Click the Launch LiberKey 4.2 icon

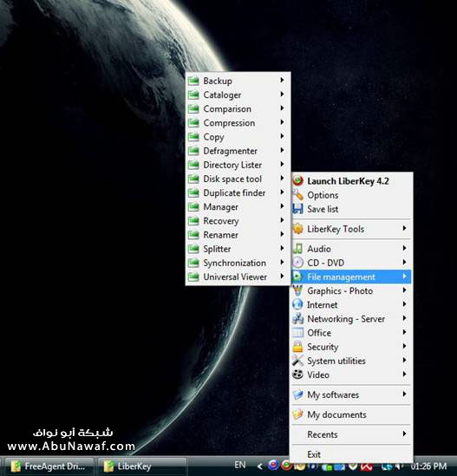click(298, 180)
